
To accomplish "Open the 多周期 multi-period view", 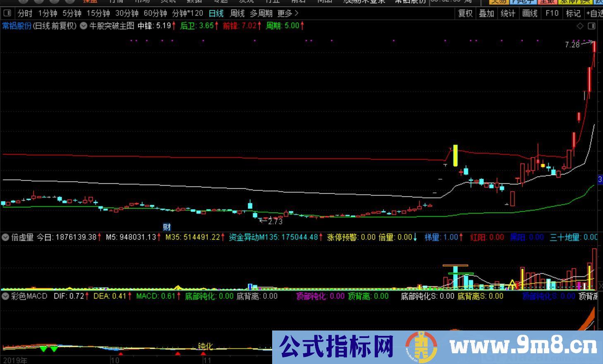I will click(x=261, y=14).
